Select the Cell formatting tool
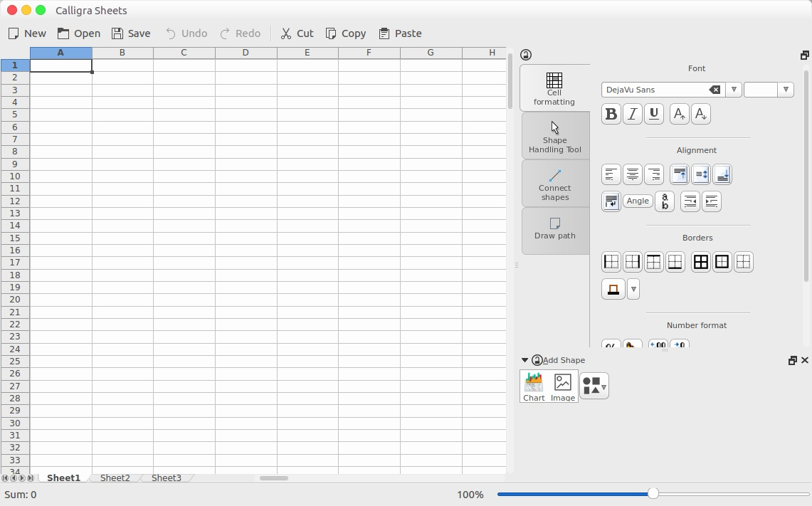The height and width of the screenshot is (506, 812). click(x=554, y=87)
